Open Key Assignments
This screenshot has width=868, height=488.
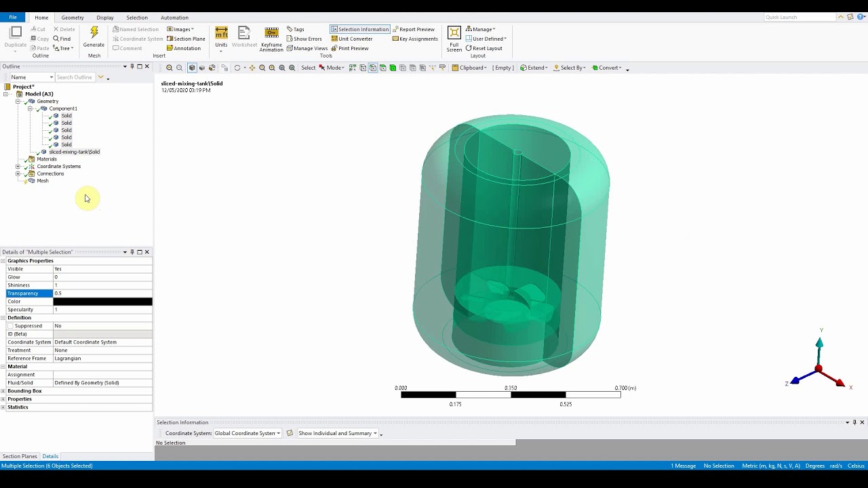tap(415, 39)
